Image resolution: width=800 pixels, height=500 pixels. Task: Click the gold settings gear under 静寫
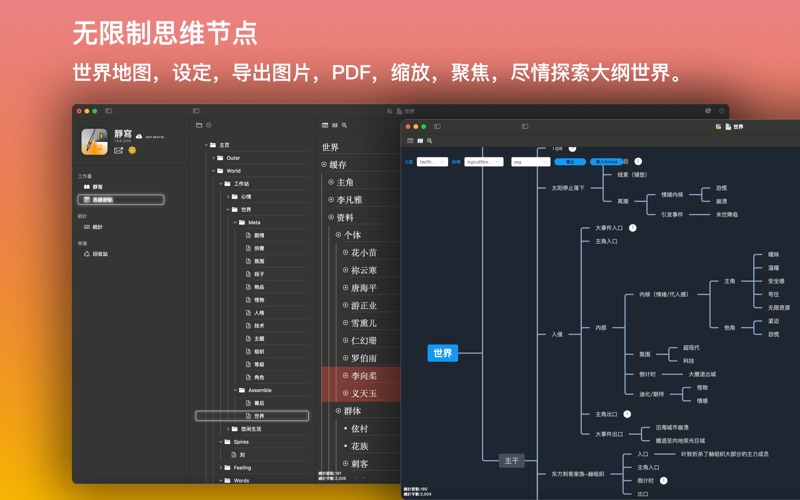[132, 151]
